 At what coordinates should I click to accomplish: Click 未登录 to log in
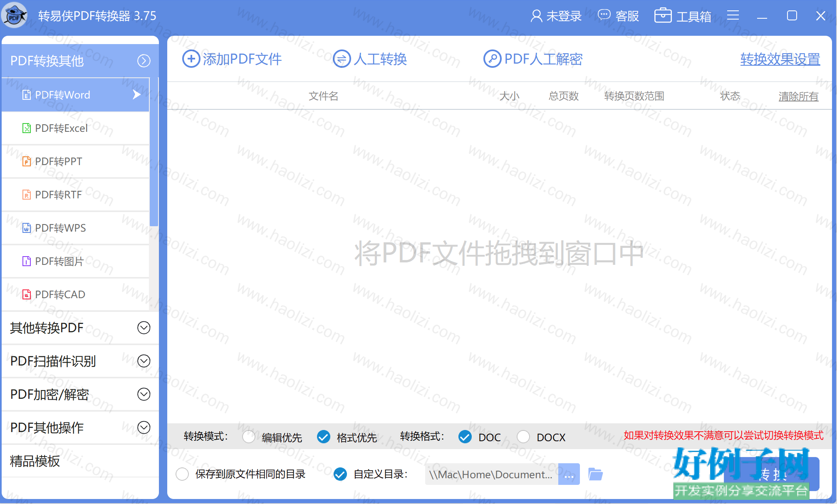coord(564,16)
